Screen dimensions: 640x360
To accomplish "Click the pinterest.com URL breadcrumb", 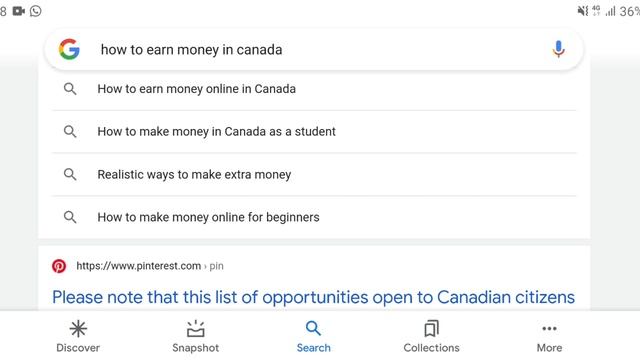I will [x=150, y=266].
